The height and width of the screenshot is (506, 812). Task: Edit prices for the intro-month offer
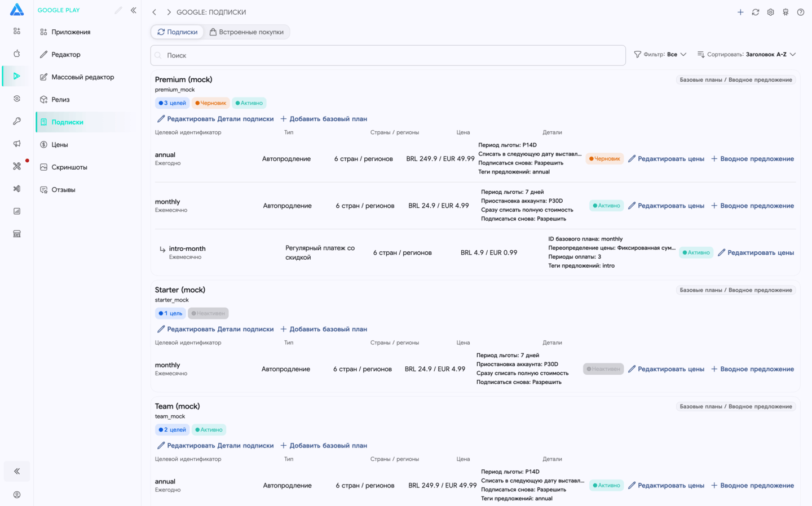(756, 252)
